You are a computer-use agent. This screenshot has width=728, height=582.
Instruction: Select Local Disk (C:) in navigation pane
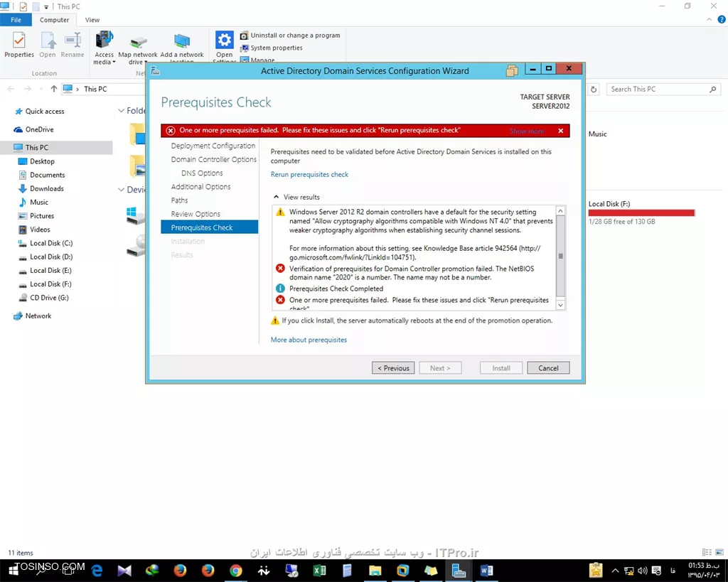coord(45,243)
